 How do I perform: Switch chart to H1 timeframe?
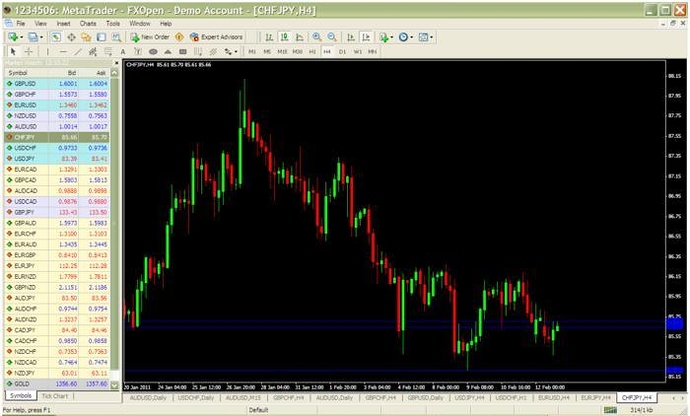[312, 52]
